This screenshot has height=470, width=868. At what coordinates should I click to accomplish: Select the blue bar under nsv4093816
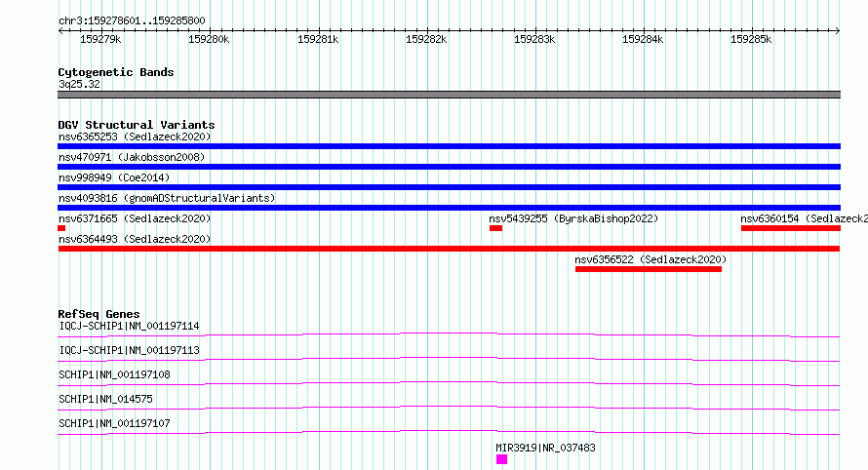(449, 208)
